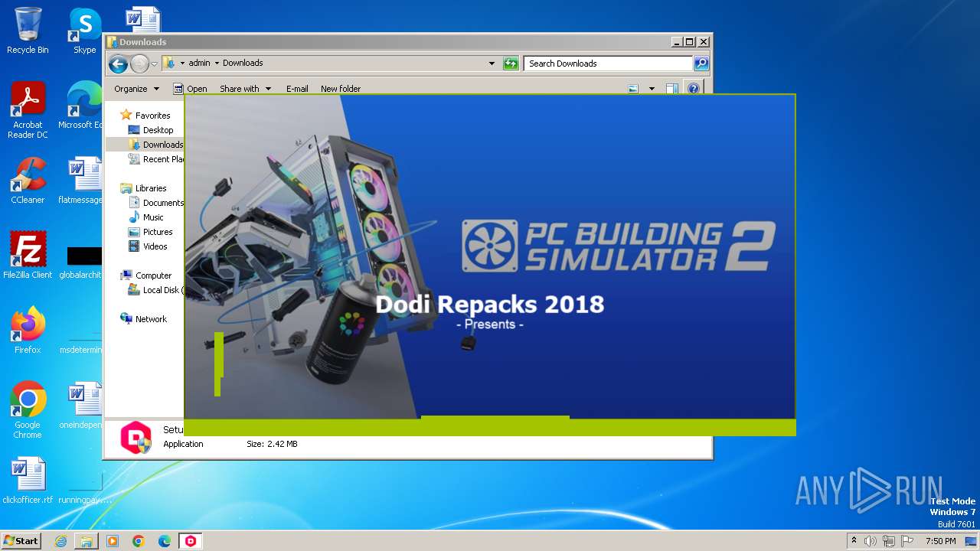The height and width of the screenshot is (551, 980).
Task: Open Internet Explorer from the taskbar
Action: coord(60,541)
